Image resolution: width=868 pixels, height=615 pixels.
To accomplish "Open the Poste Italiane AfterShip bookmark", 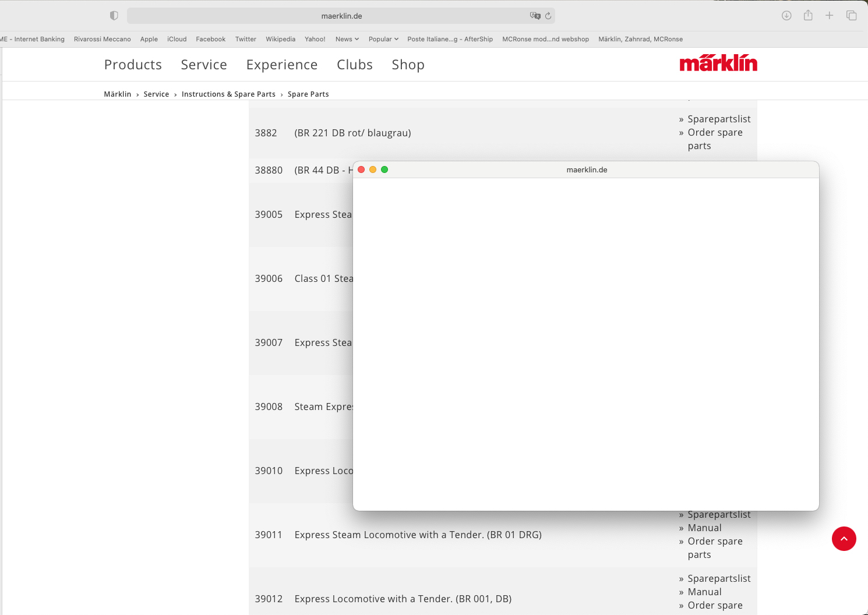I will pos(450,39).
